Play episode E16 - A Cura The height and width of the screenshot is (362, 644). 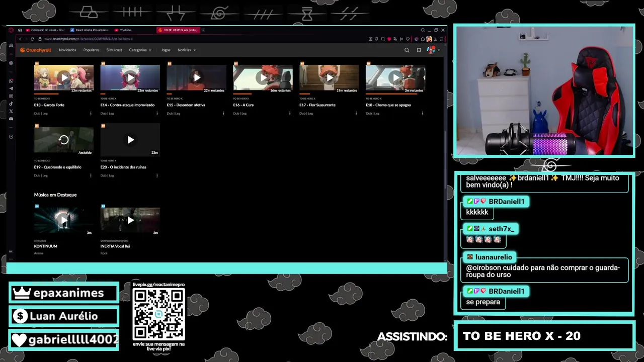pyautogui.click(x=263, y=78)
